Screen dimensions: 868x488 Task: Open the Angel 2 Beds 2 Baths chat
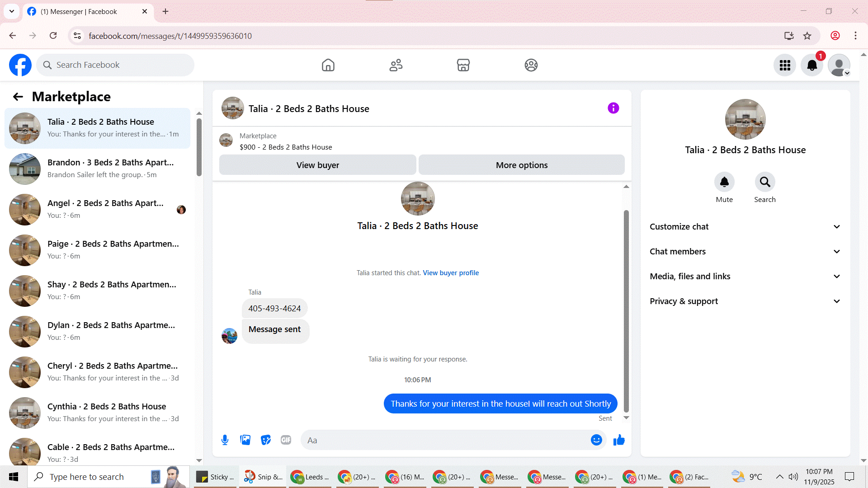(97, 210)
